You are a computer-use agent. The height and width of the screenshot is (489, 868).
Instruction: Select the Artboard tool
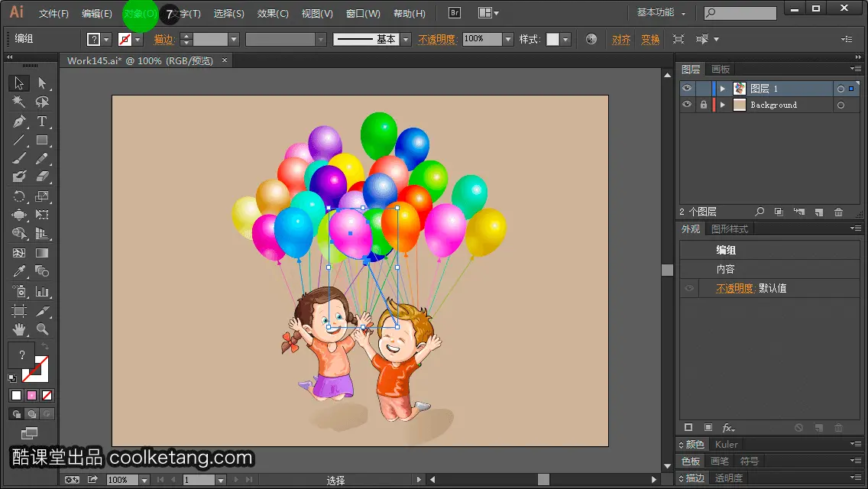pos(19,311)
